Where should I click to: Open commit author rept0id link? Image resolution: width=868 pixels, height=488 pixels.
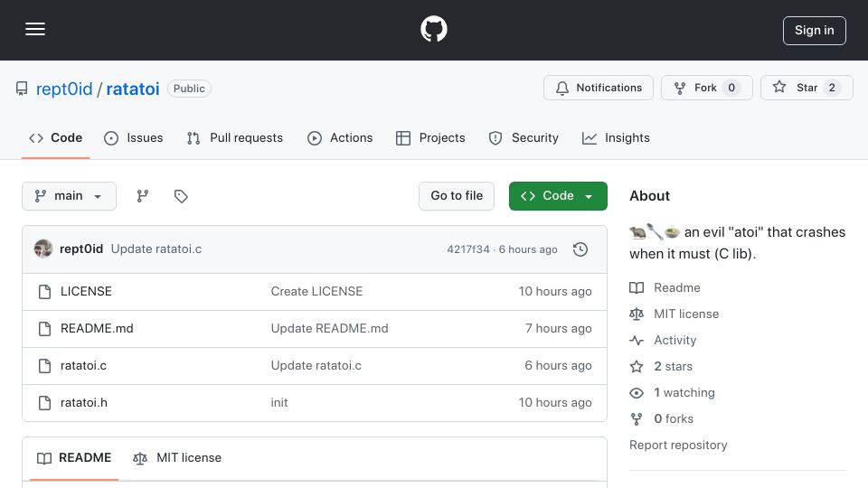pyautogui.click(x=81, y=249)
